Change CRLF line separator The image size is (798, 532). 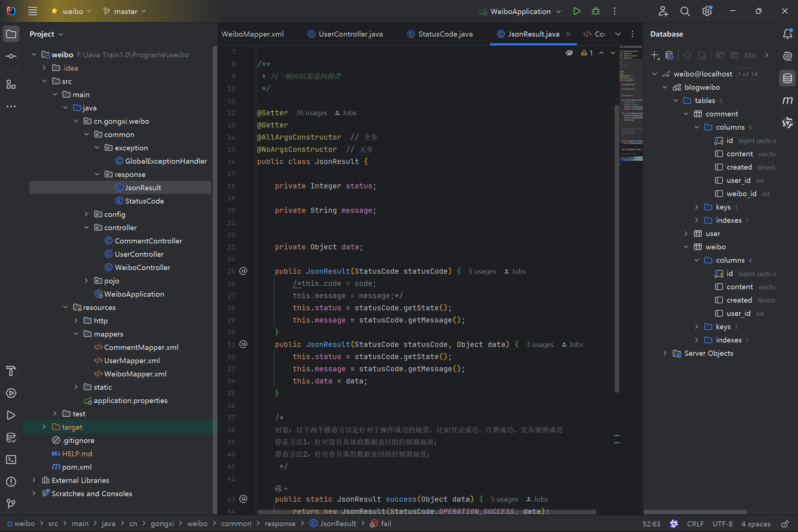695,524
